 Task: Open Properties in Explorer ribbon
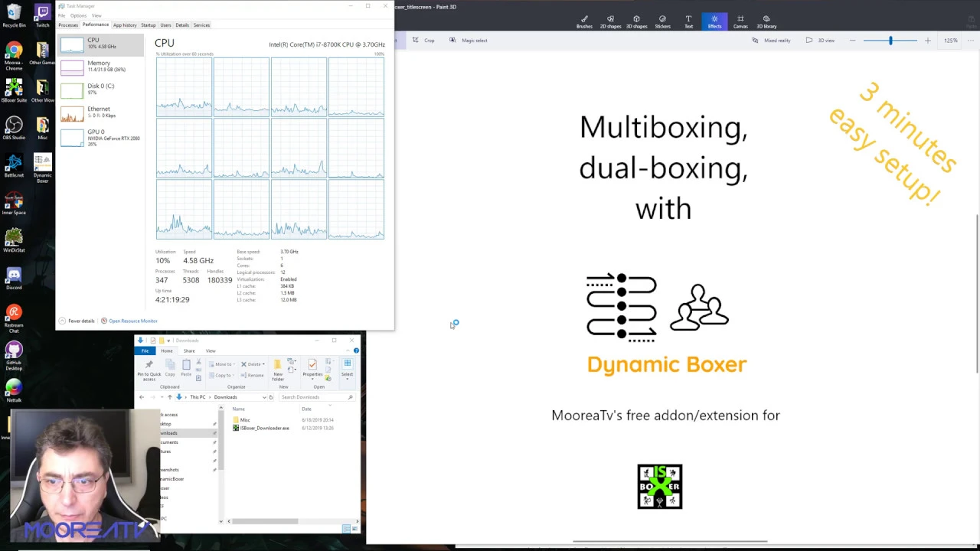click(x=312, y=370)
